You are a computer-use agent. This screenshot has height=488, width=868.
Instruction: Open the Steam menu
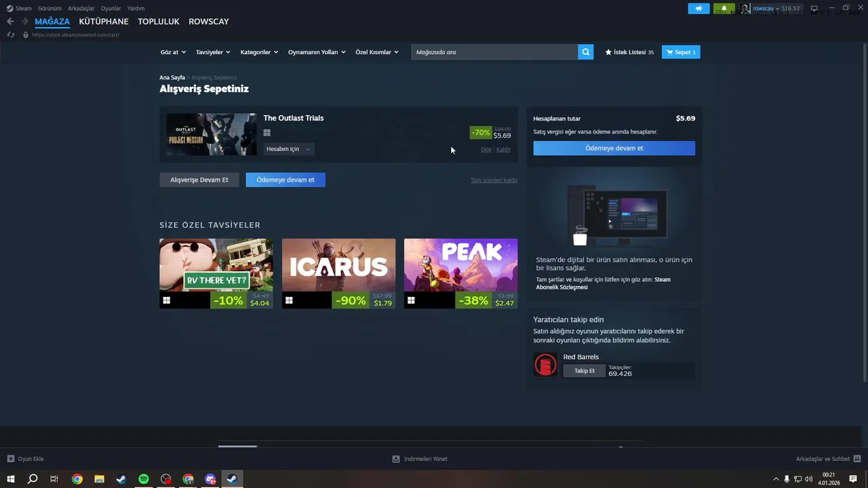click(24, 8)
